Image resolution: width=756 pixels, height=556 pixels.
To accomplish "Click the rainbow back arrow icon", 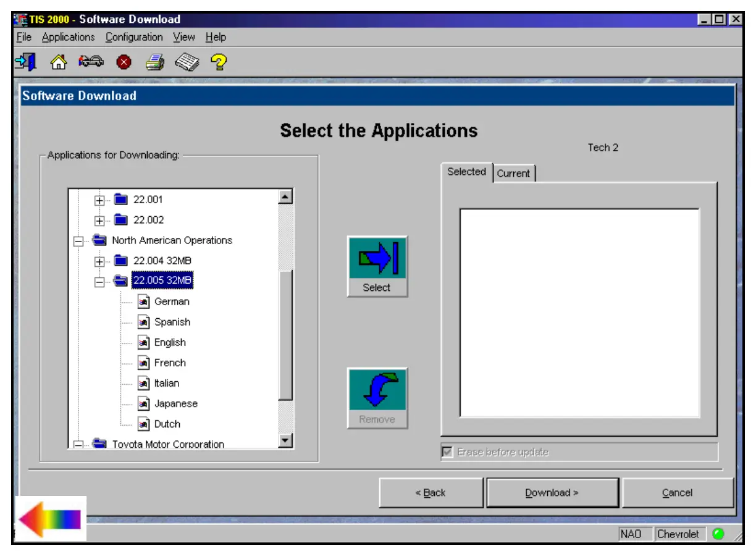I will 50,519.
